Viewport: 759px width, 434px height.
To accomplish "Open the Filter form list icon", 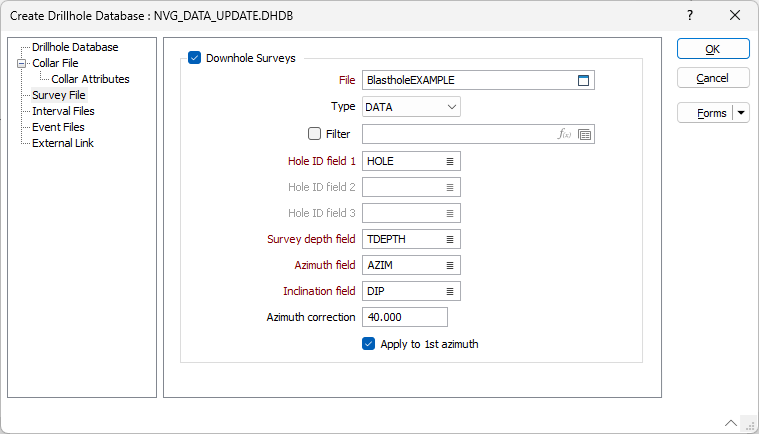I will [x=584, y=135].
